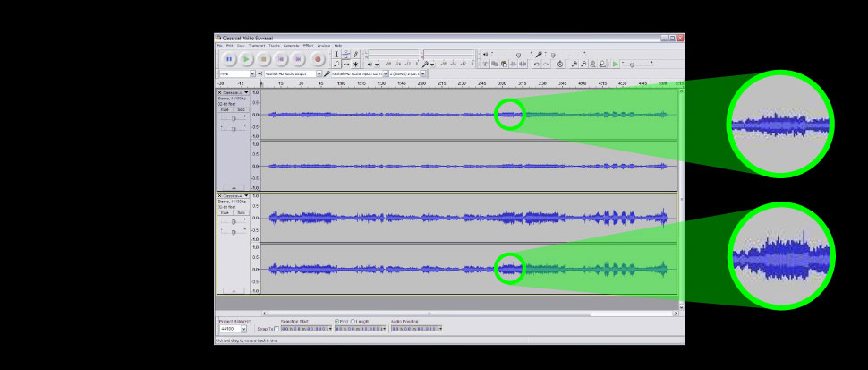Open the Effect menu
The image size is (868, 370).
308,46
